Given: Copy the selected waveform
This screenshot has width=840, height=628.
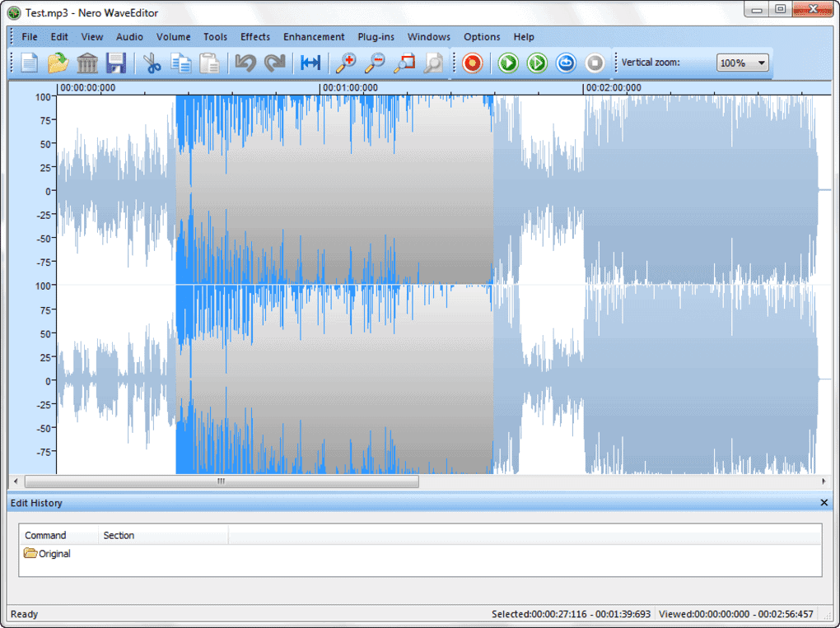Looking at the screenshot, I should coord(181,63).
